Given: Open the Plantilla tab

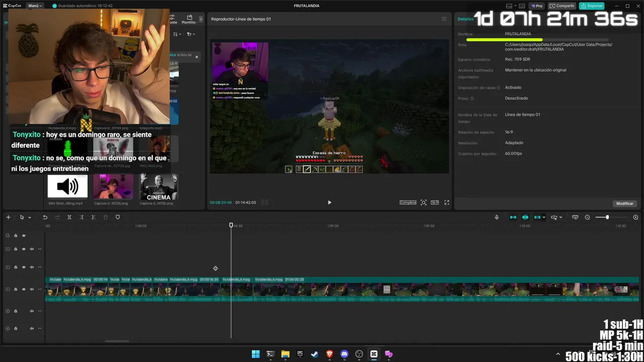Looking at the screenshot, I should (189, 19).
